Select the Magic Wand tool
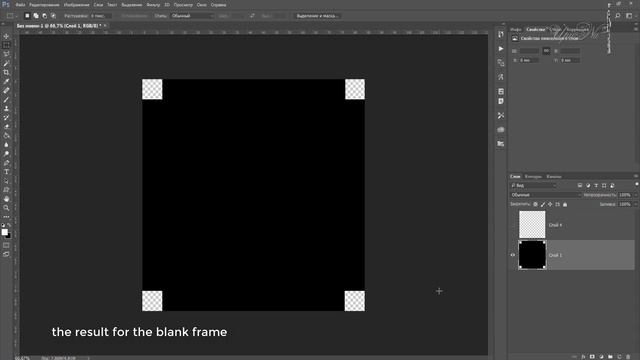This screenshot has height=360, width=640. [x=6, y=63]
